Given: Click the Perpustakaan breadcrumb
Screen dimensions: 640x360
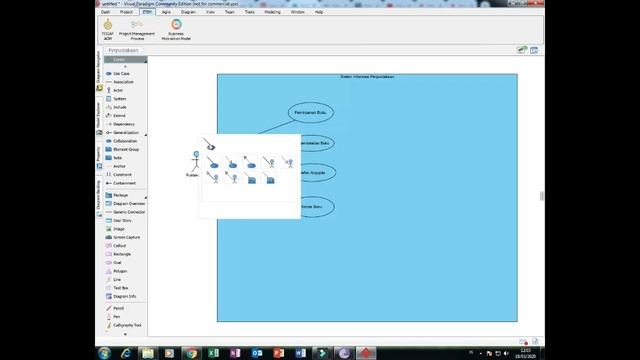Looking at the screenshot, I should pyautogui.click(x=124, y=50).
